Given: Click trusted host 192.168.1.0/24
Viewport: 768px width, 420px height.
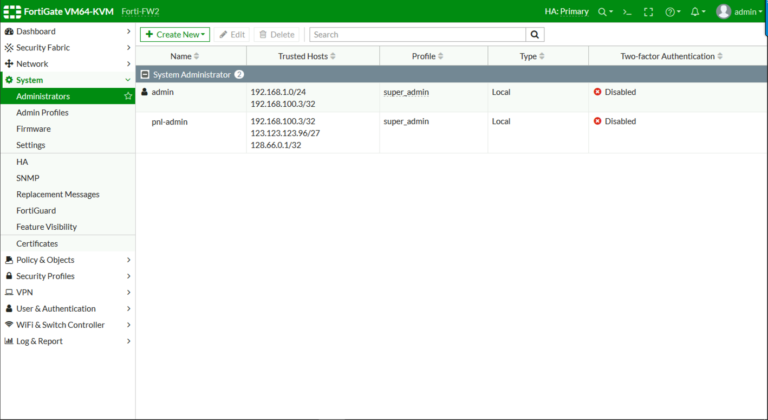Looking at the screenshot, I should pyautogui.click(x=278, y=92).
